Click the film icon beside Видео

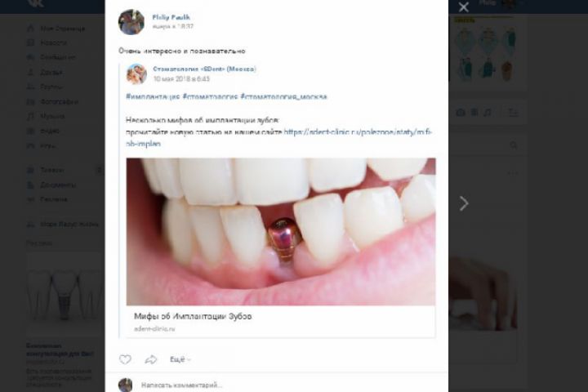[x=31, y=131]
